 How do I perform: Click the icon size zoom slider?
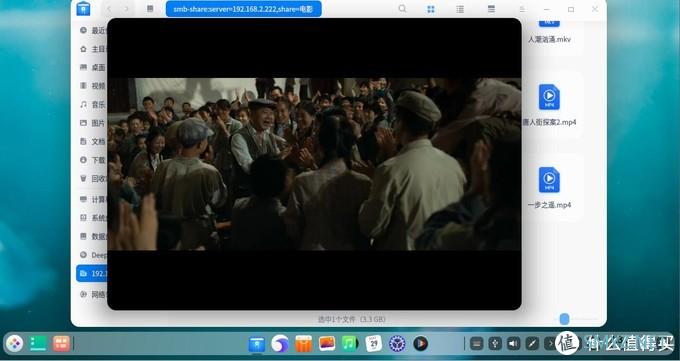pyautogui.click(x=564, y=319)
